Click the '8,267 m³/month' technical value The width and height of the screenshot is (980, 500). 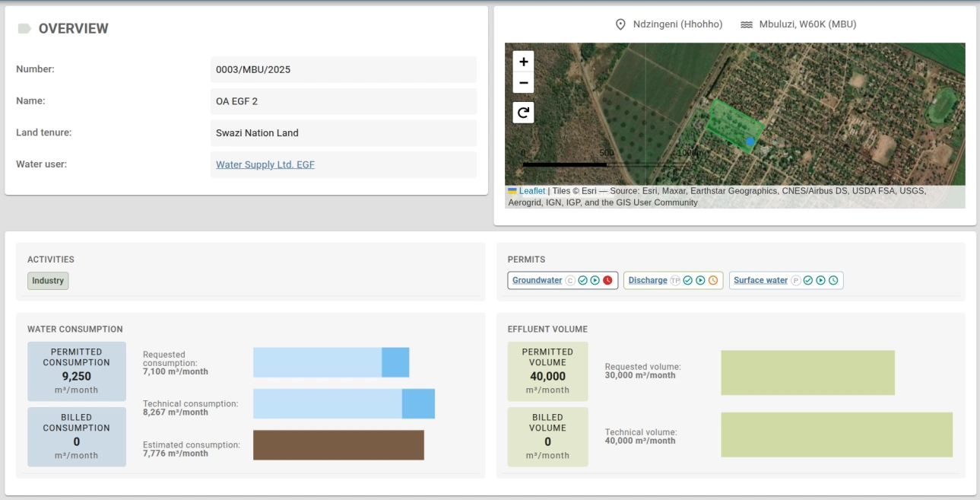[176, 412]
